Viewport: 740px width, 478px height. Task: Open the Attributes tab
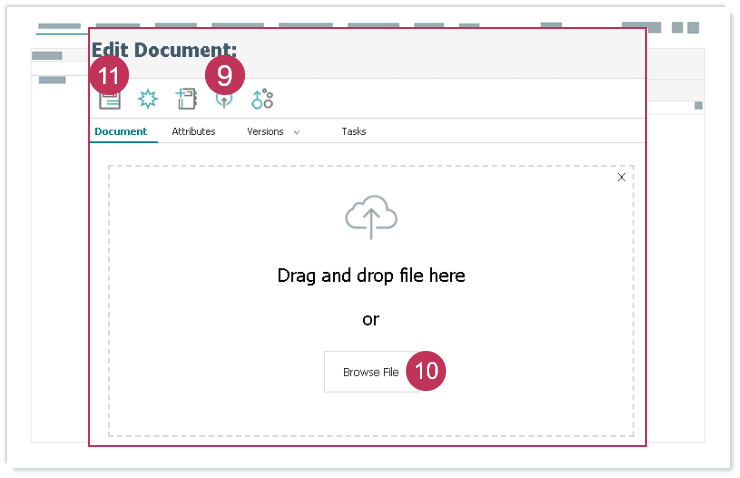[193, 132]
